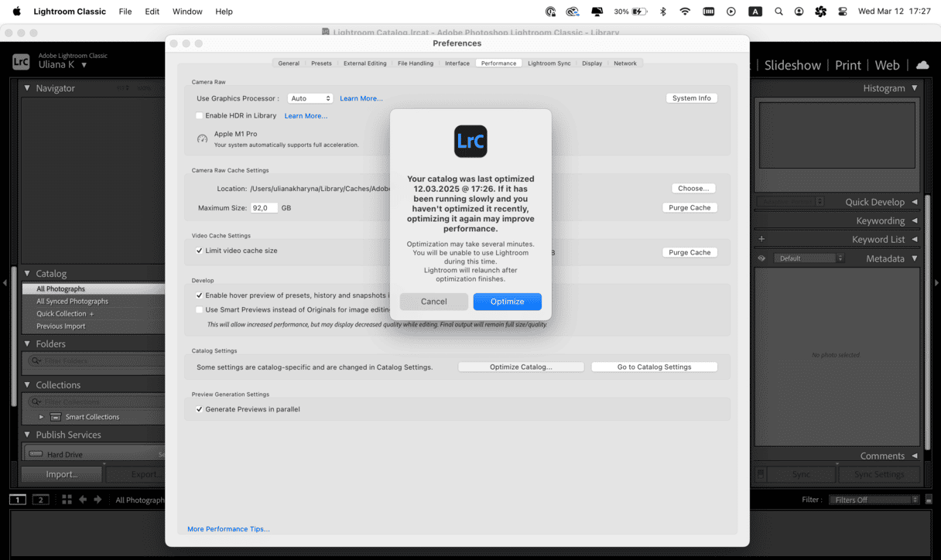Viewport: 941px width, 560px height.
Task: Open the More Performance Tips link
Action: (x=228, y=529)
